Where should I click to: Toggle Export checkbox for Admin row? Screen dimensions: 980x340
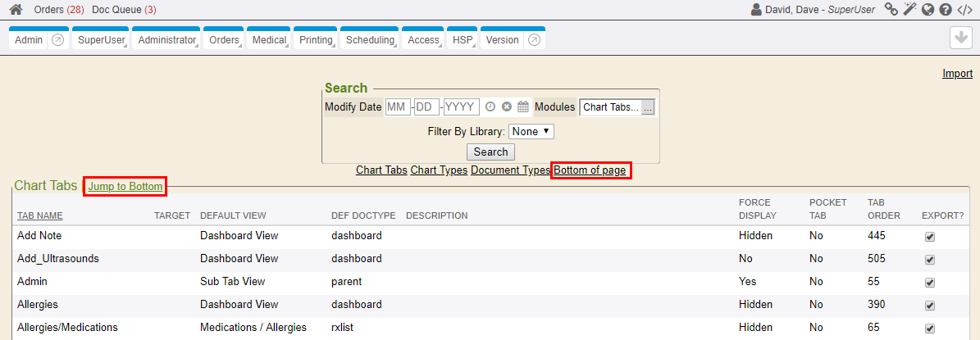click(929, 283)
